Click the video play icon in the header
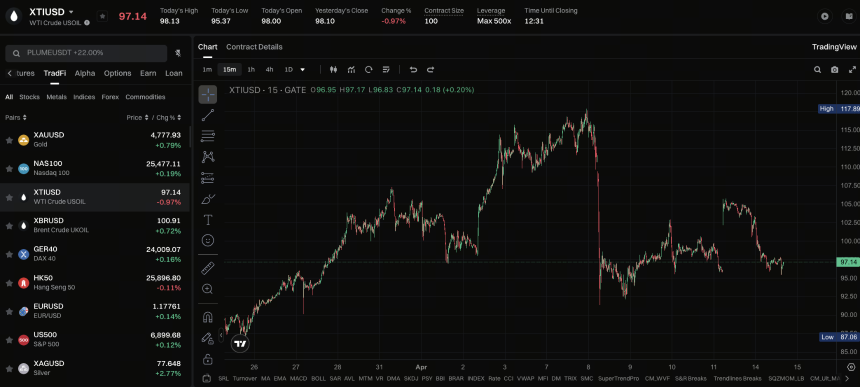860x387 pixels. click(x=824, y=16)
